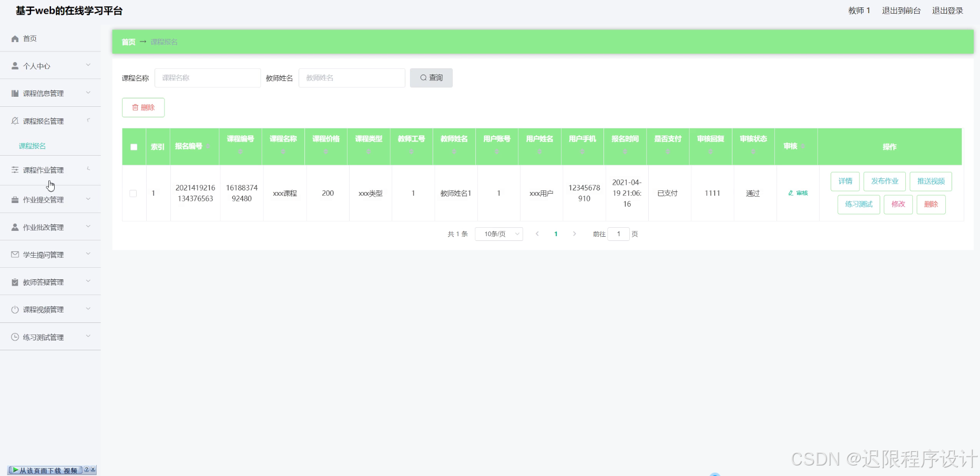Click 退出登录 in the top menu
Viewport: 980px width, 476px height.
[x=947, y=10]
